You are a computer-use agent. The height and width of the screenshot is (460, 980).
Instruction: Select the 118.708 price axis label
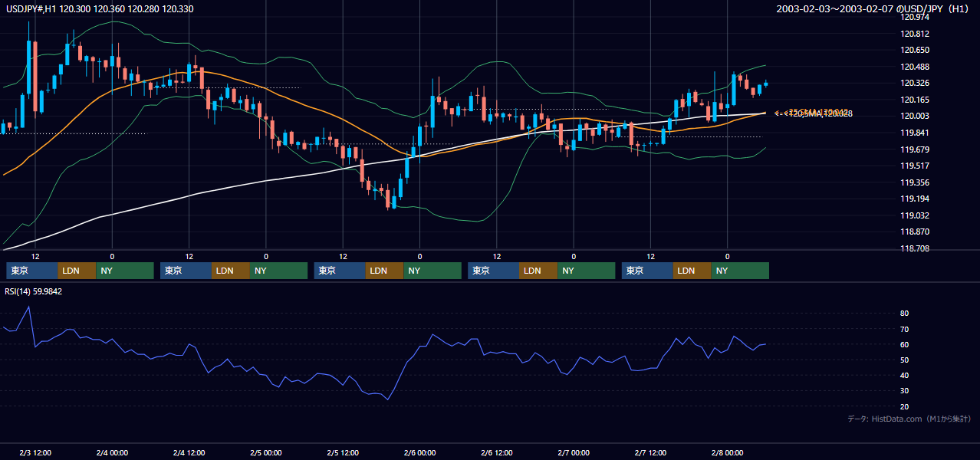pyautogui.click(x=916, y=248)
